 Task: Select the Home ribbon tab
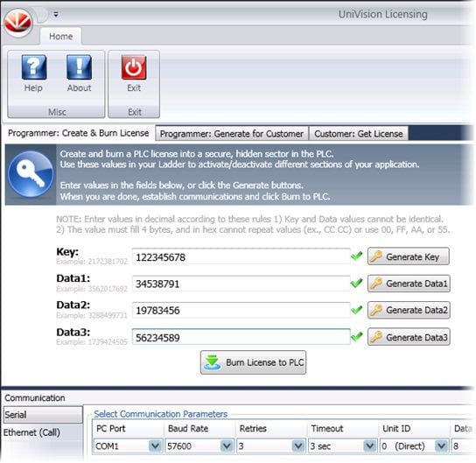pyautogui.click(x=60, y=37)
